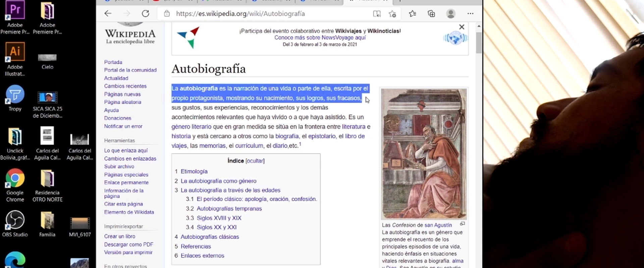
Task: Click the San Agustín painting thumbnail
Action: 424,153
